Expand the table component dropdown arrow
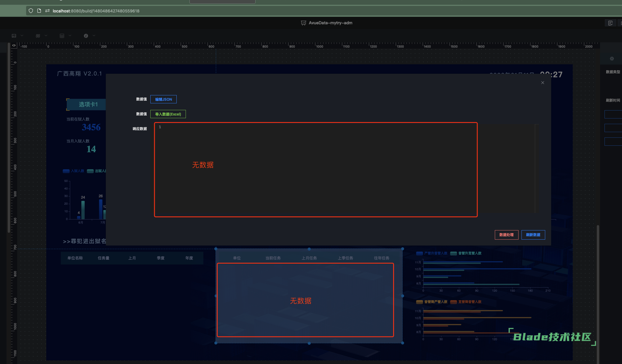This screenshot has width=622, height=364. [70, 36]
